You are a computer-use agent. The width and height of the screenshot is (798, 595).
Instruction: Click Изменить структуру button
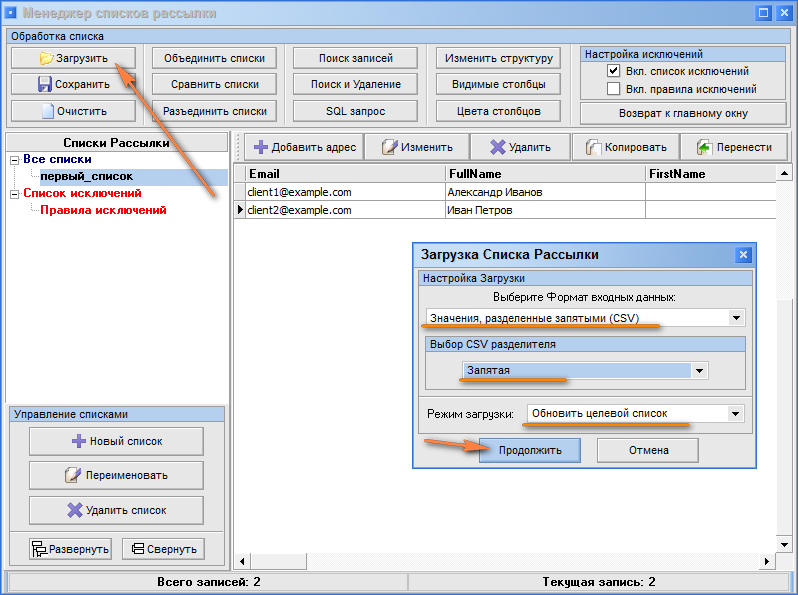(x=498, y=58)
